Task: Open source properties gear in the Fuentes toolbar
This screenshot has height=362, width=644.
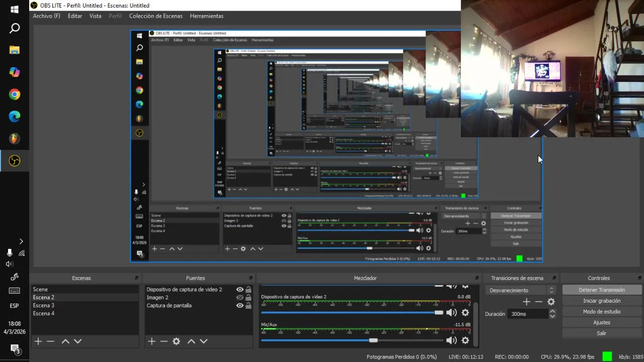Action: click(x=176, y=341)
